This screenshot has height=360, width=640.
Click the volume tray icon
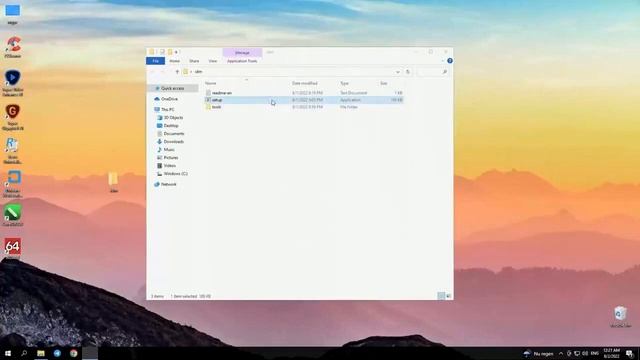point(585,353)
